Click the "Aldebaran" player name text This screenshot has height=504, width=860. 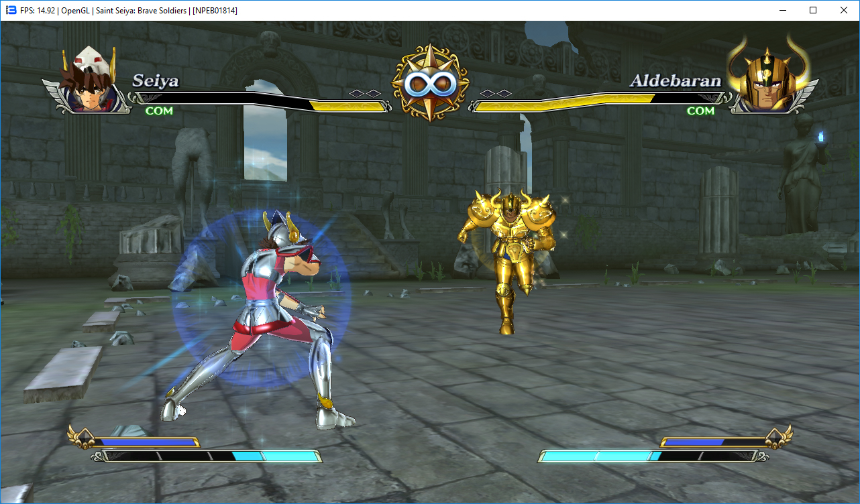pos(676,81)
